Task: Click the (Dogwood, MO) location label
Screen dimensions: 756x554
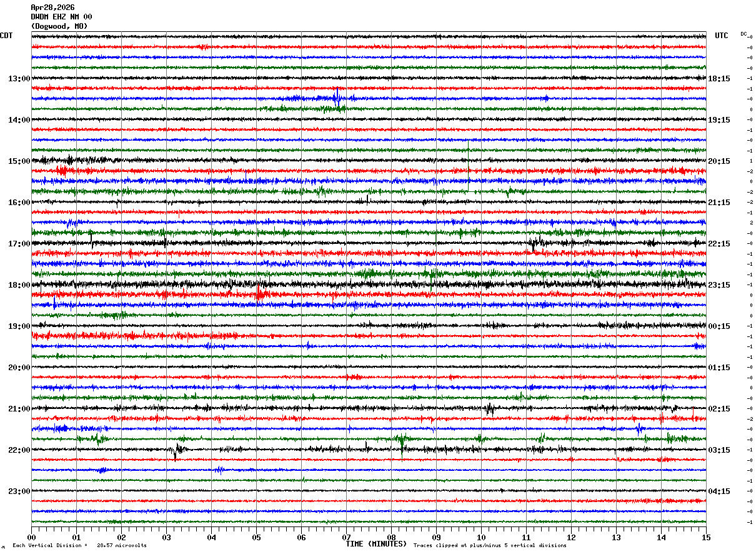Action: pyautogui.click(x=59, y=26)
